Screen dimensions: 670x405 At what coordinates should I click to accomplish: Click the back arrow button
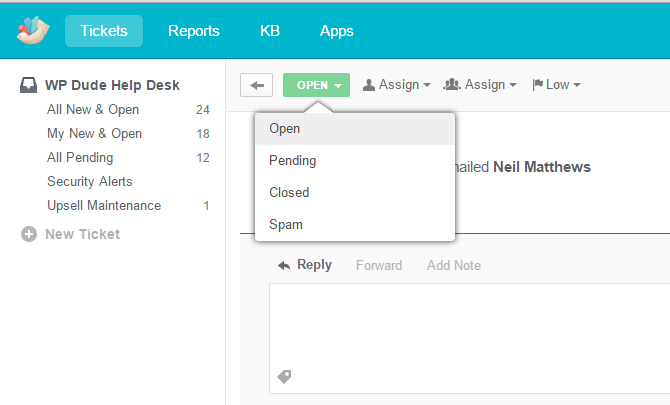(256, 85)
